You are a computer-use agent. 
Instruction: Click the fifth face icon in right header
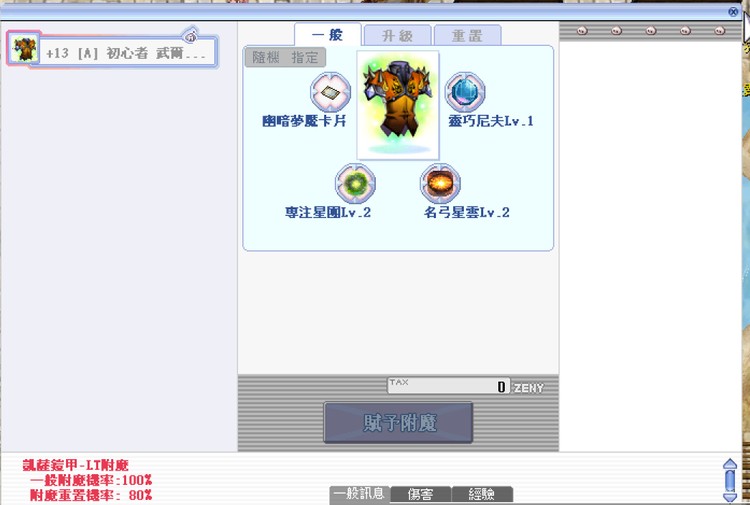click(720, 31)
